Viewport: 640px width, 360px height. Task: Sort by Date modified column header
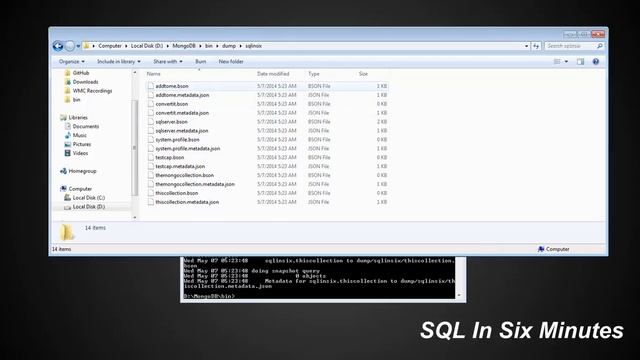273,74
